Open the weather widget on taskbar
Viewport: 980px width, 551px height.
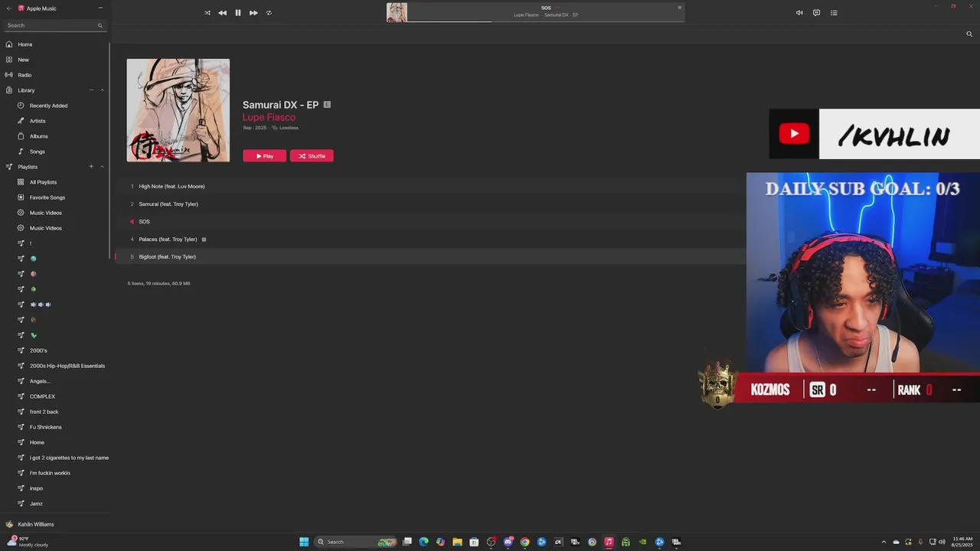[x=28, y=542]
